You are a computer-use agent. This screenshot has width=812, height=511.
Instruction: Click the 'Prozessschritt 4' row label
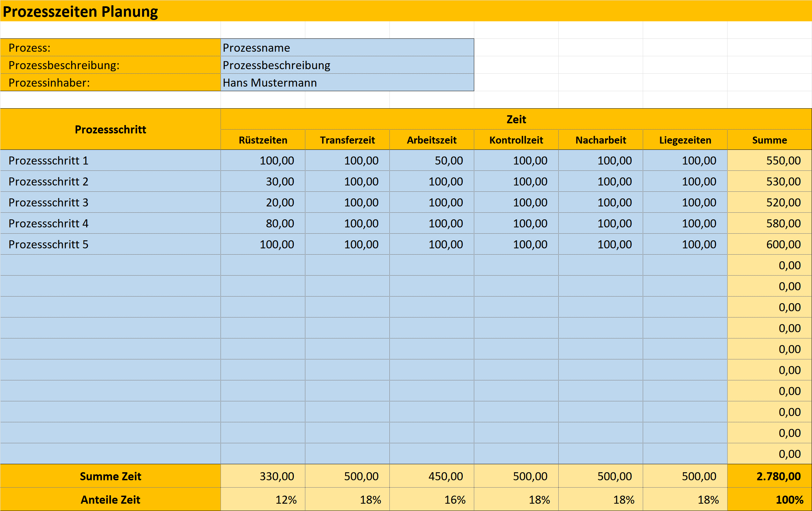pos(110,223)
